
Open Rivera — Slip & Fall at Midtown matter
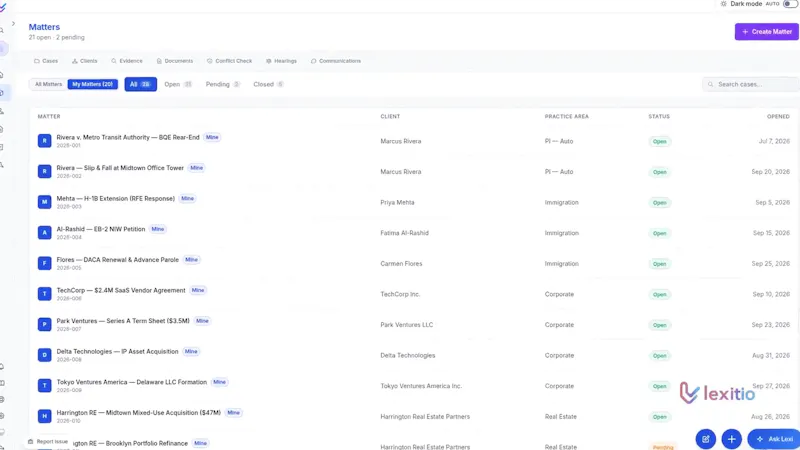pos(120,168)
